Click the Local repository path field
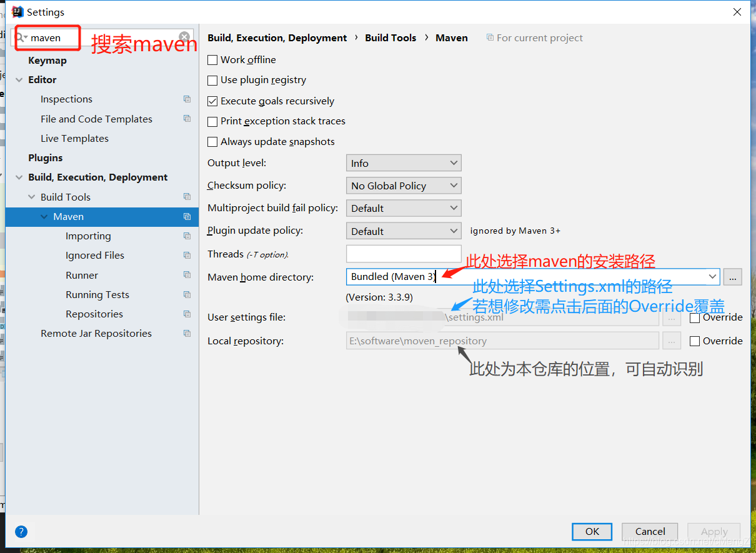The height and width of the screenshot is (553, 756). click(x=502, y=341)
